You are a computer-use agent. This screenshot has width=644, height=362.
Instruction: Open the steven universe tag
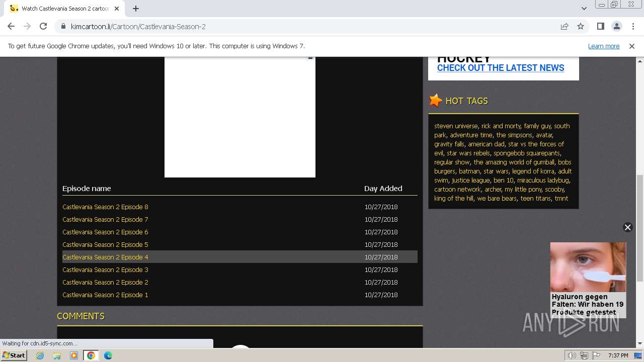(456, 126)
